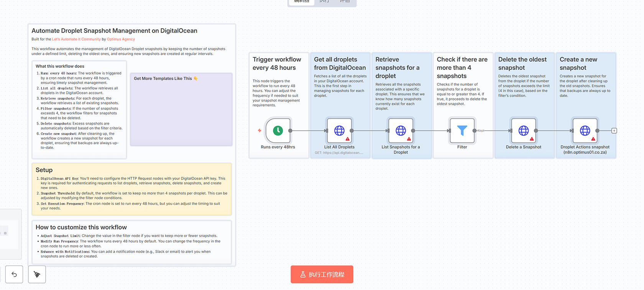Screen dimensions: 644x290
Task: Select the Delete a Snapshot globe node
Action: (x=523, y=131)
